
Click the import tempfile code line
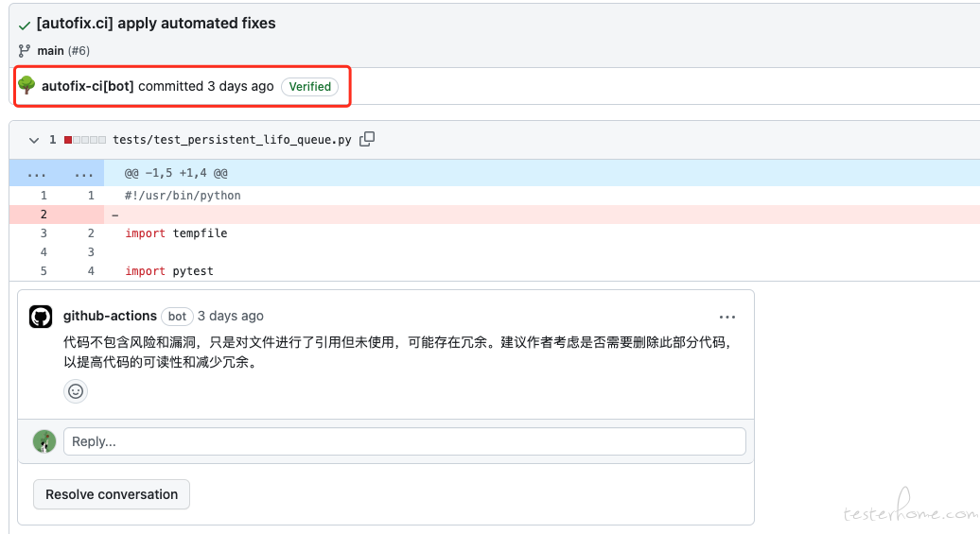pos(176,233)
